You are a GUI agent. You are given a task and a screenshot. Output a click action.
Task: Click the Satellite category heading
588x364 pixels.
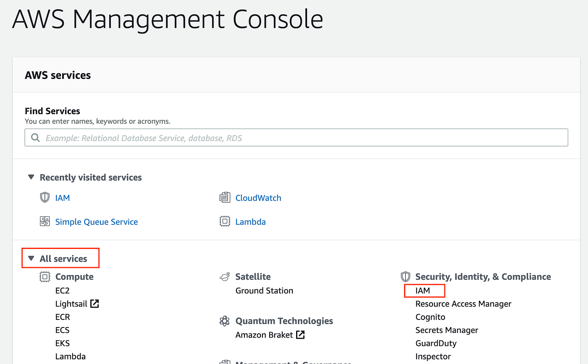[x=253, y=277]
